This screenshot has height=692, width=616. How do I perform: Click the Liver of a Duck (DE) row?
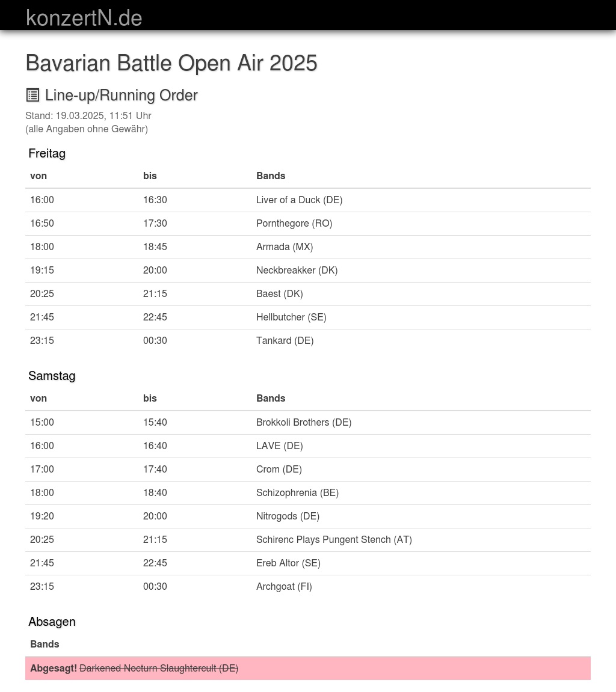click(299, 200)
